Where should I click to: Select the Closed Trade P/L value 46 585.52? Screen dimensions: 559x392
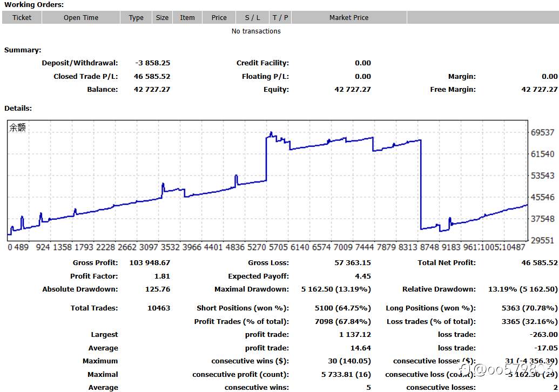(152, 77)
